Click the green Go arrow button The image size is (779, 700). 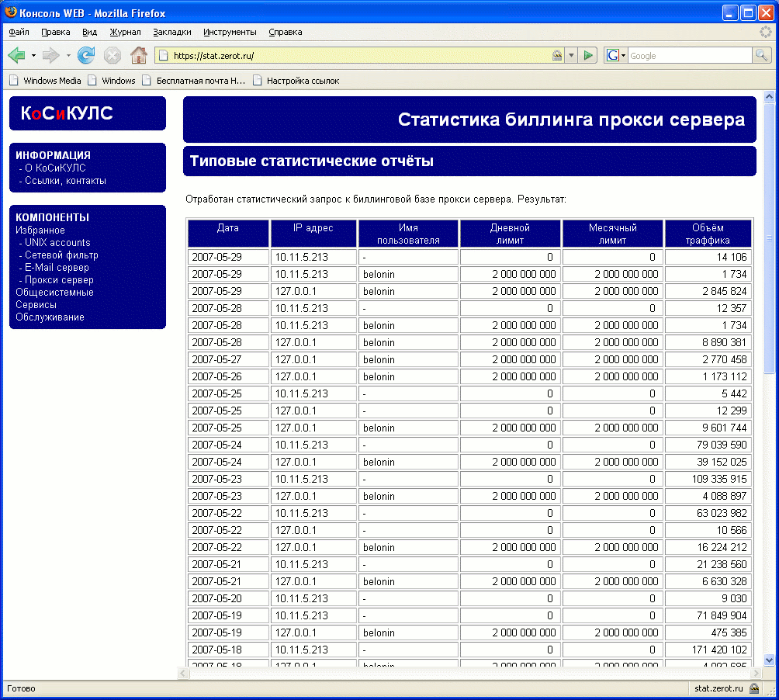click(589, 55)
